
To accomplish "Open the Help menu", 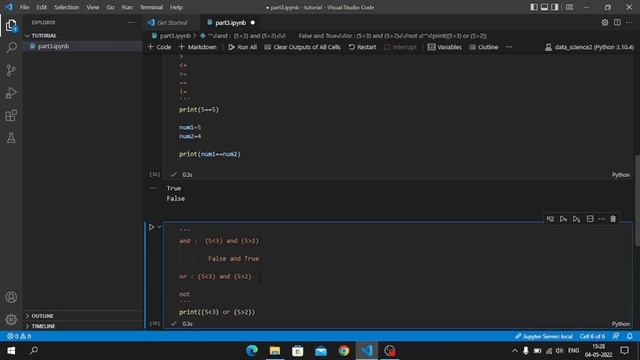I will tap(176, 7).
